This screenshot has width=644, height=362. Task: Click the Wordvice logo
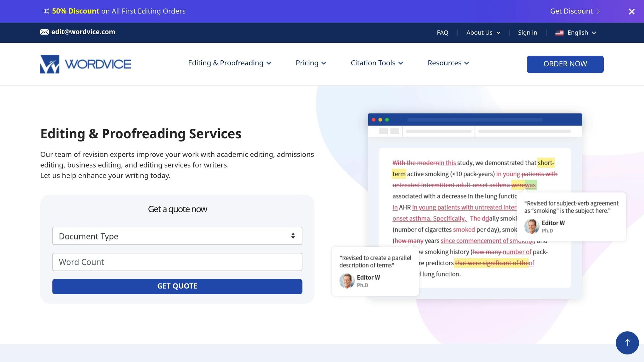pyautogui.click(x=86, y=64)
